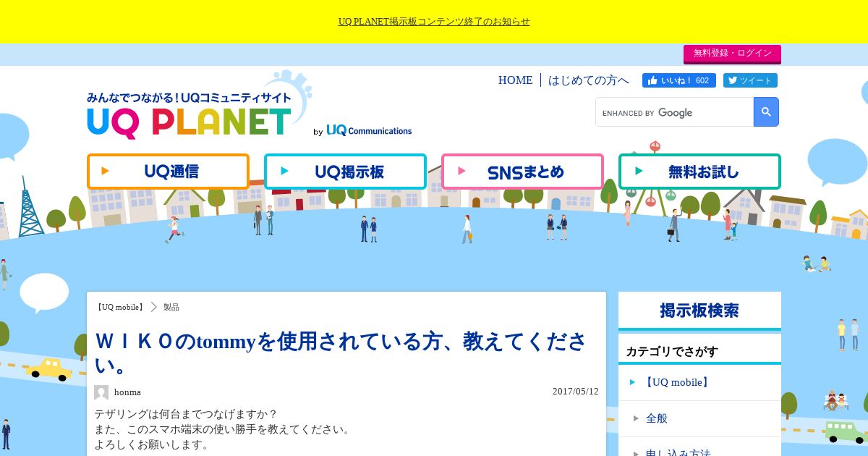Click the honma username

coord(127,392)
